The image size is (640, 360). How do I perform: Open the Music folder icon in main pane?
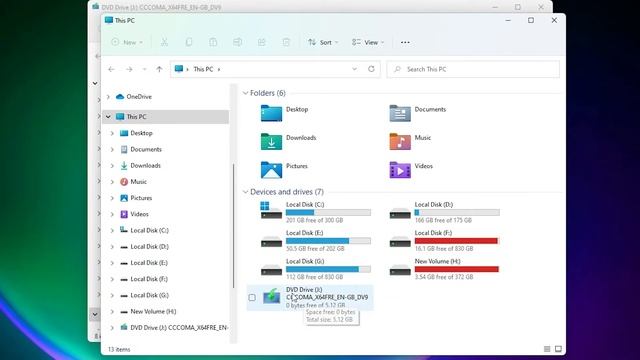(x=400, y=142)
